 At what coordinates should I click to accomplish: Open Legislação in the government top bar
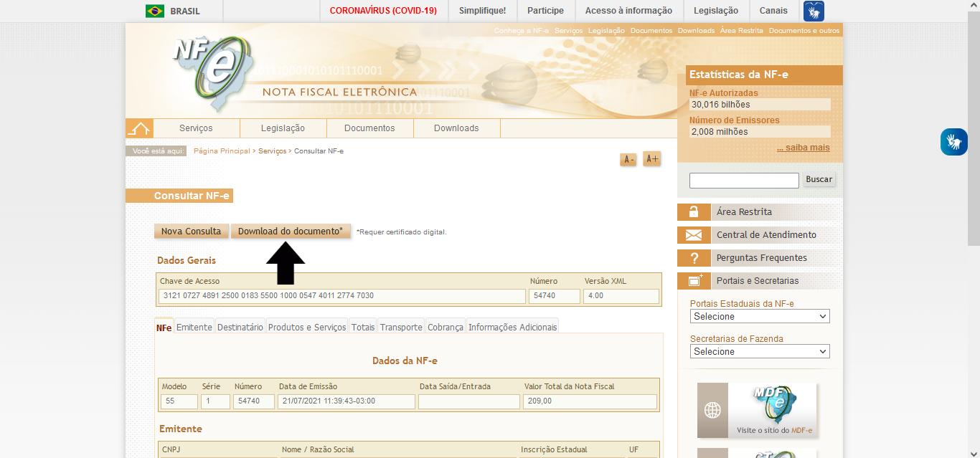point(716,11)
